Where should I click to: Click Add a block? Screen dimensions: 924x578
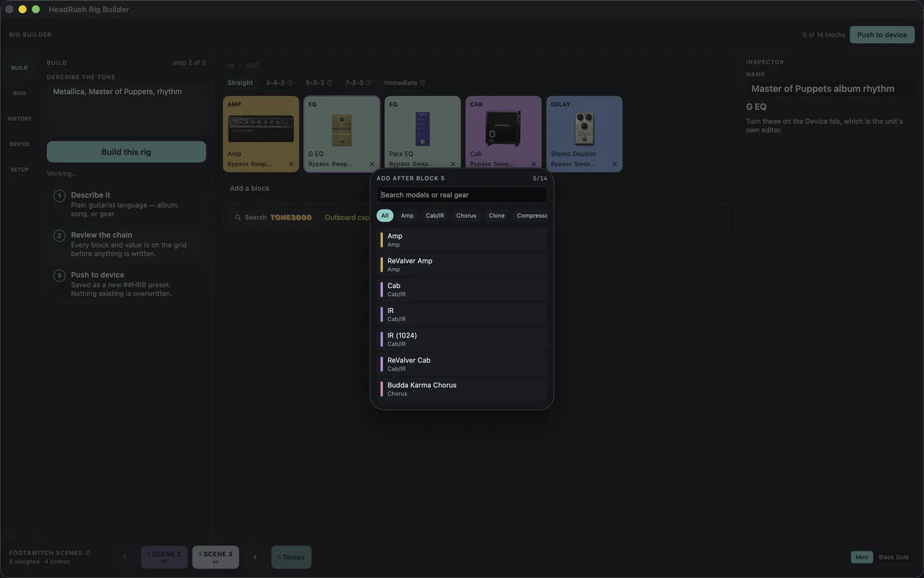249,188
